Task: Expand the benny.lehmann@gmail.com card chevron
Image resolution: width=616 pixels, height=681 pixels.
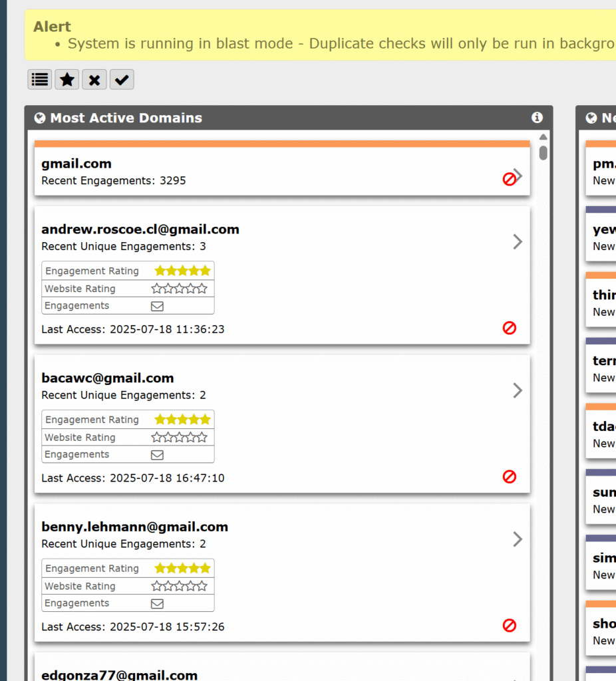Action: (x=518, y=539)
